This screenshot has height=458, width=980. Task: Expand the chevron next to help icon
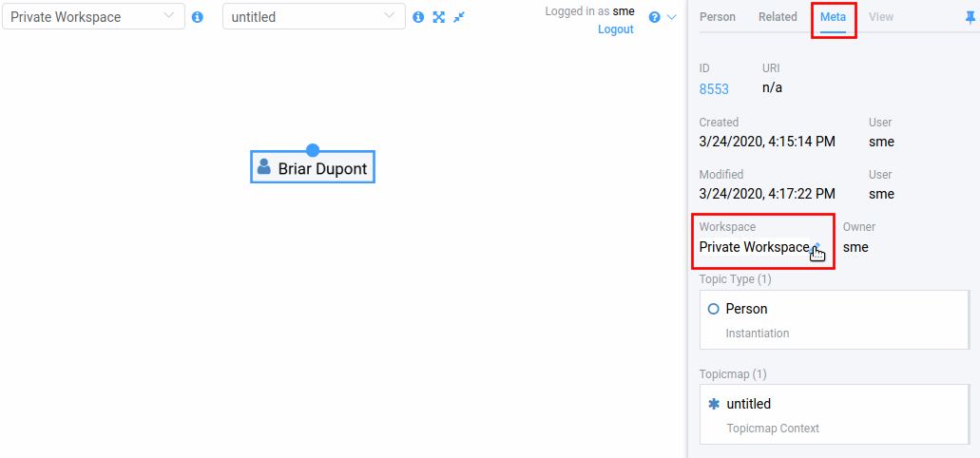point(672,17)
